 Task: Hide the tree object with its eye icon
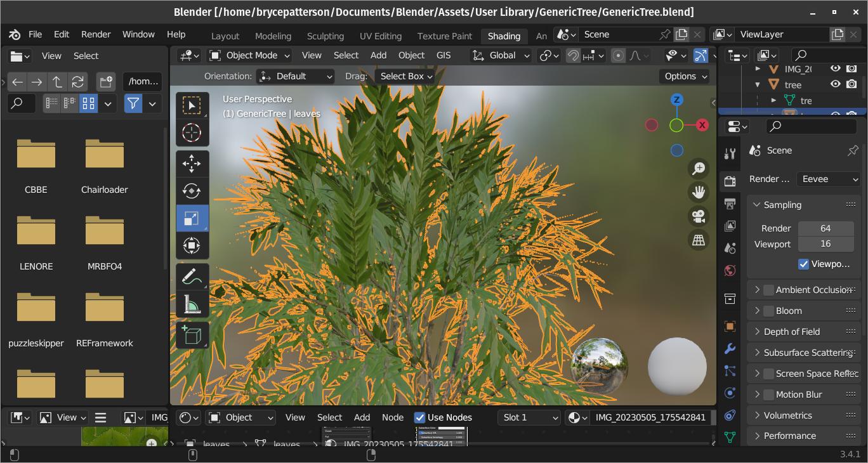pos(836,84)
